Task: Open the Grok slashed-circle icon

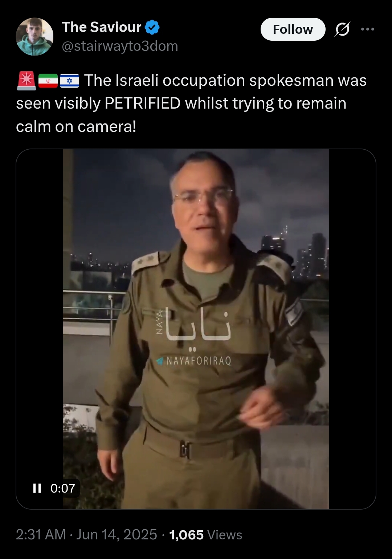Action: 342,29
